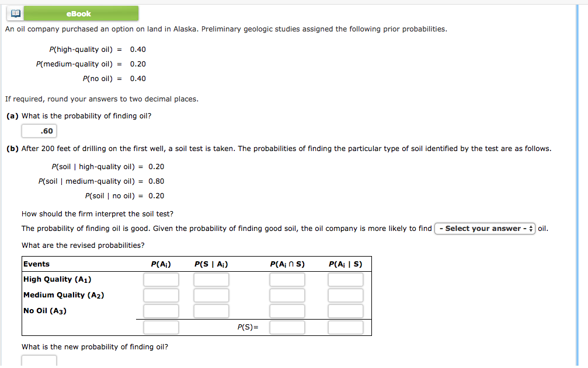Select No Oil P(Ai ∩ S) input box
This screenshot has width=588, height=368.
point(287,311)
